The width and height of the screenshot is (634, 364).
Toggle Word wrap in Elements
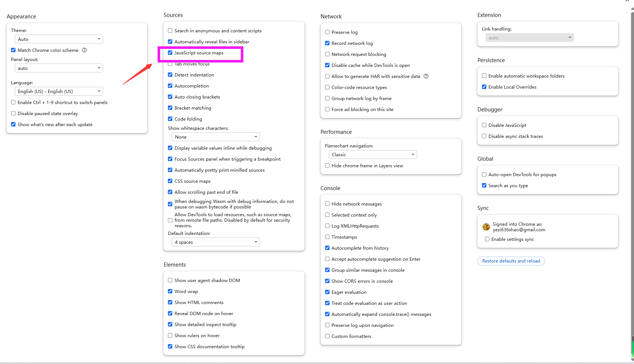coord(170,292)
